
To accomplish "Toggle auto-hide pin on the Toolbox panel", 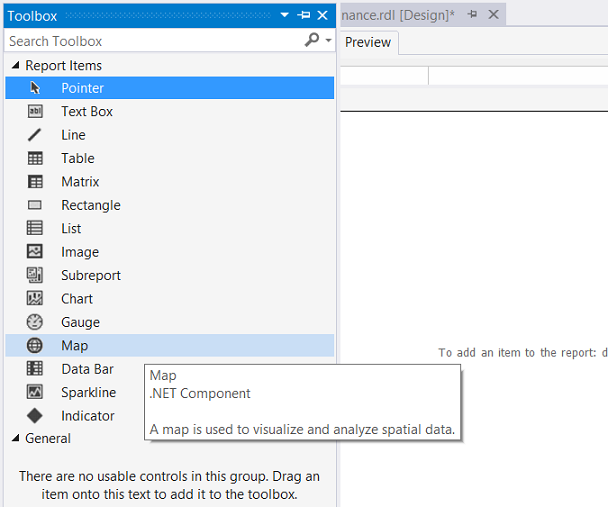I will (x=304, y=16).
